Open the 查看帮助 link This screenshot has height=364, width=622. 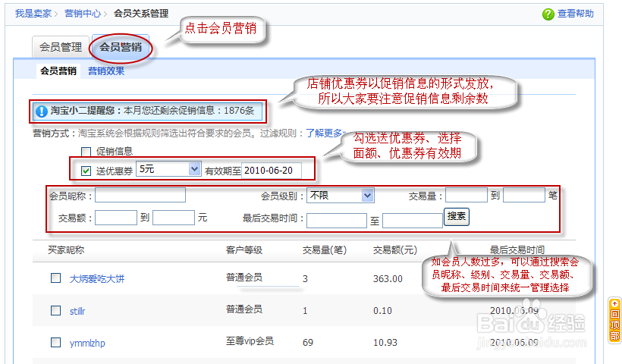[575, 14]
